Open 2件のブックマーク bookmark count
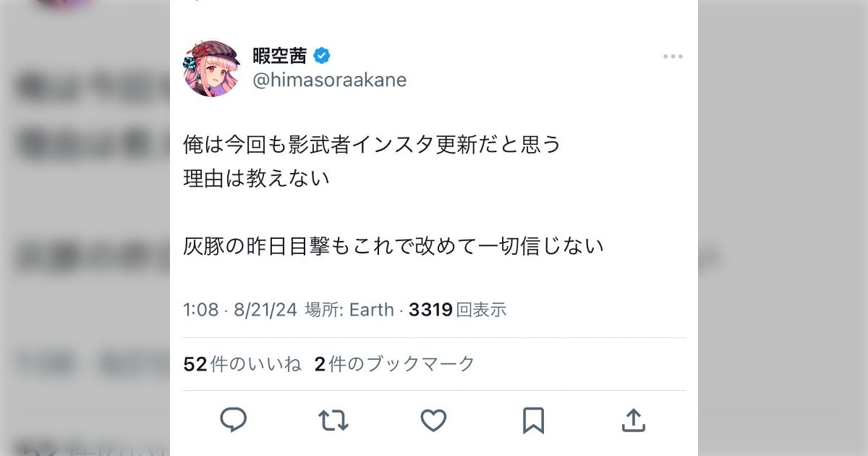Screen dimensions: 868x456 pyautogui.click(x=394, y=364)
